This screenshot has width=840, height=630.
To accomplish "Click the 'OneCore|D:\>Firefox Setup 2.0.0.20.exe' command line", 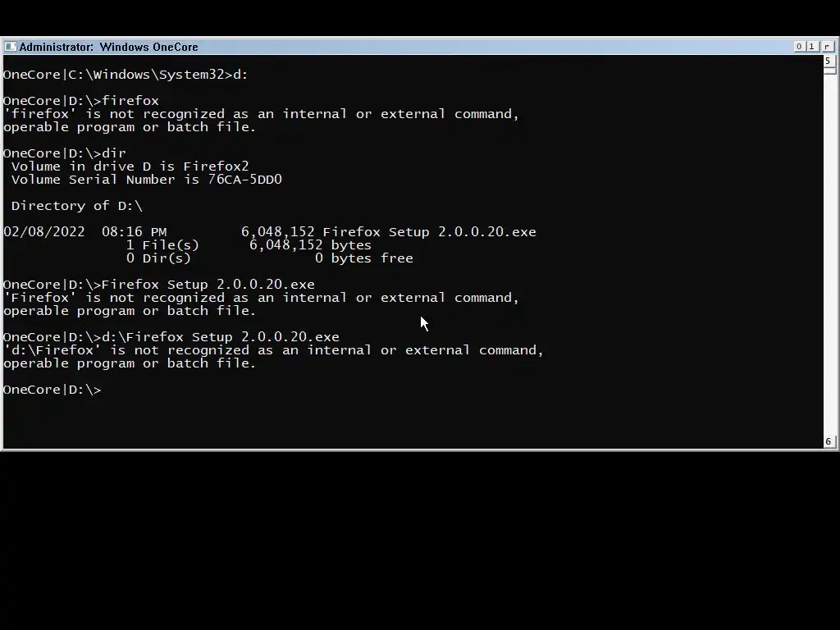I will coord(159,285).
